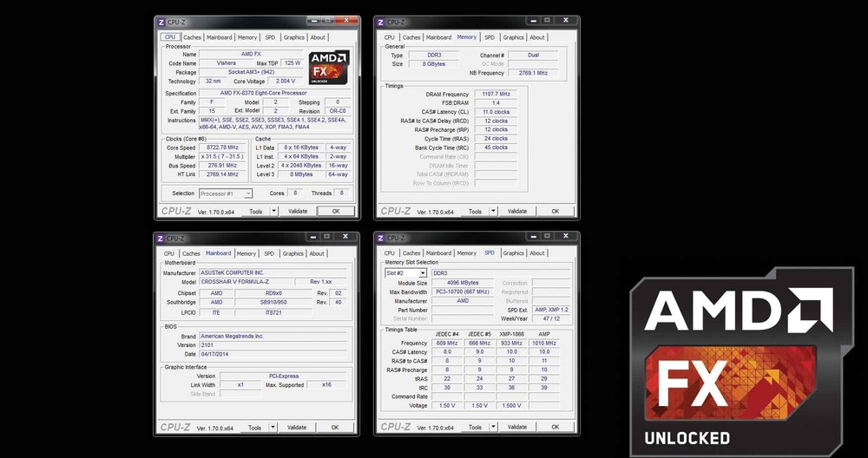This screenshot has width=868, height=458.
Task: Switch to the Mainboard tab in the CPU window
Action: click(x=220, y=37)
